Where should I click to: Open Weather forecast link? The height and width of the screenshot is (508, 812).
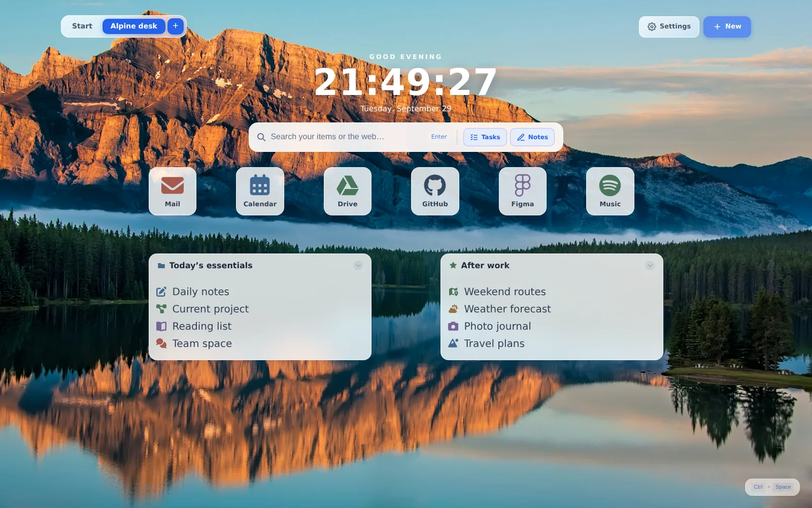coord(507,309)
